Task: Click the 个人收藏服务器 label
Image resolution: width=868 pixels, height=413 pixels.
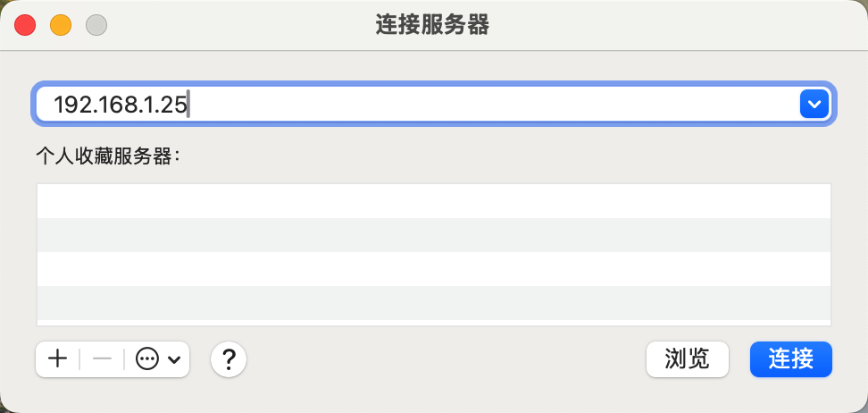Action: (107, 156)
